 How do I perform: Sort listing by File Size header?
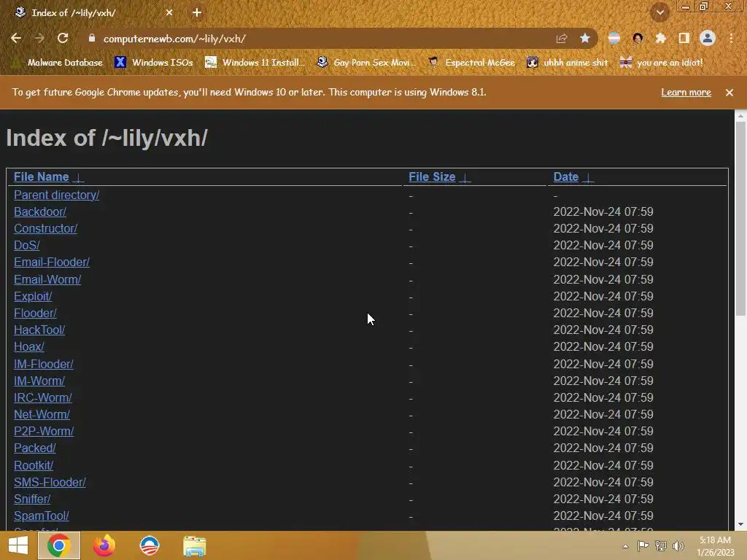pyautogui.click(x=432, y=176)
